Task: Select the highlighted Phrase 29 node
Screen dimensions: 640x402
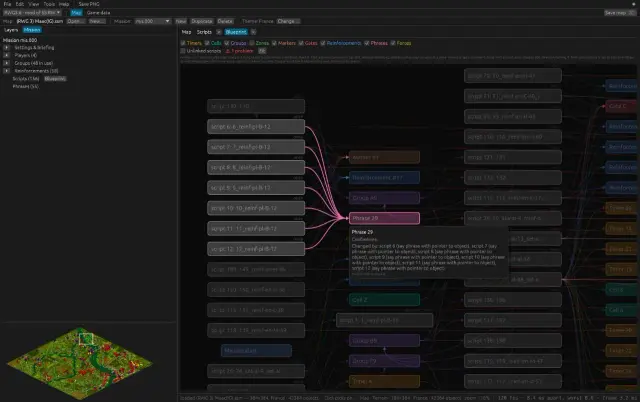Action: tap(384, 218)
